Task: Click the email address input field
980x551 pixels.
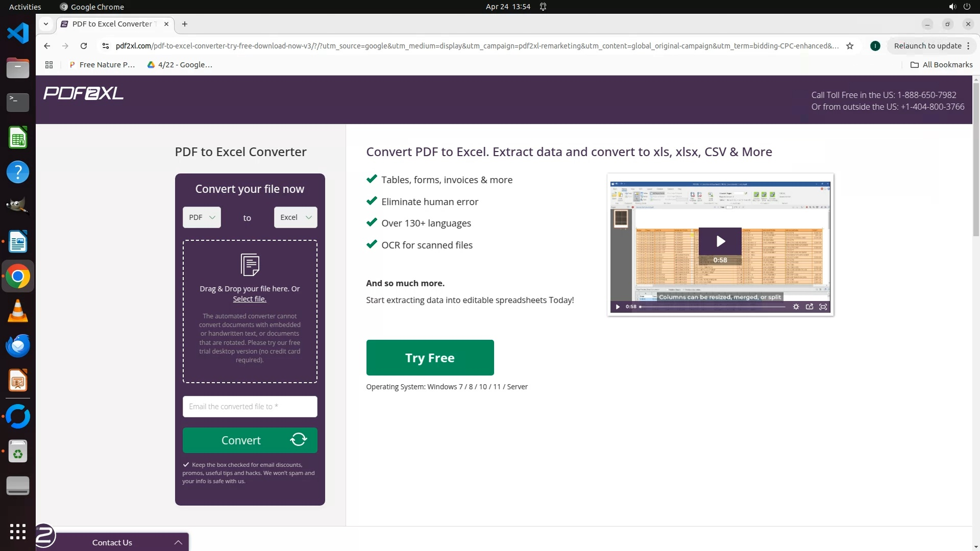Action: (x=250, y=407)
